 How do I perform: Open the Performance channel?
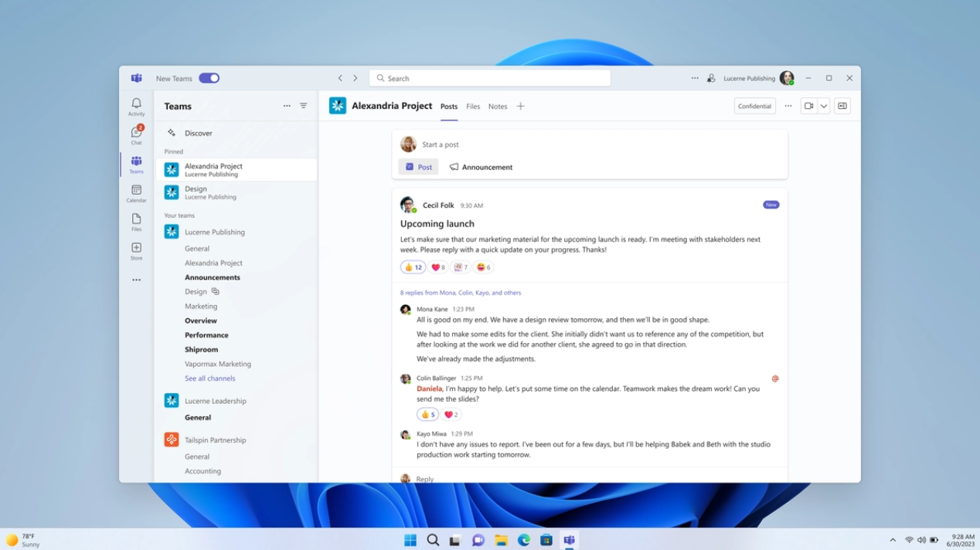pyautogui.click(x=206, y=335)
